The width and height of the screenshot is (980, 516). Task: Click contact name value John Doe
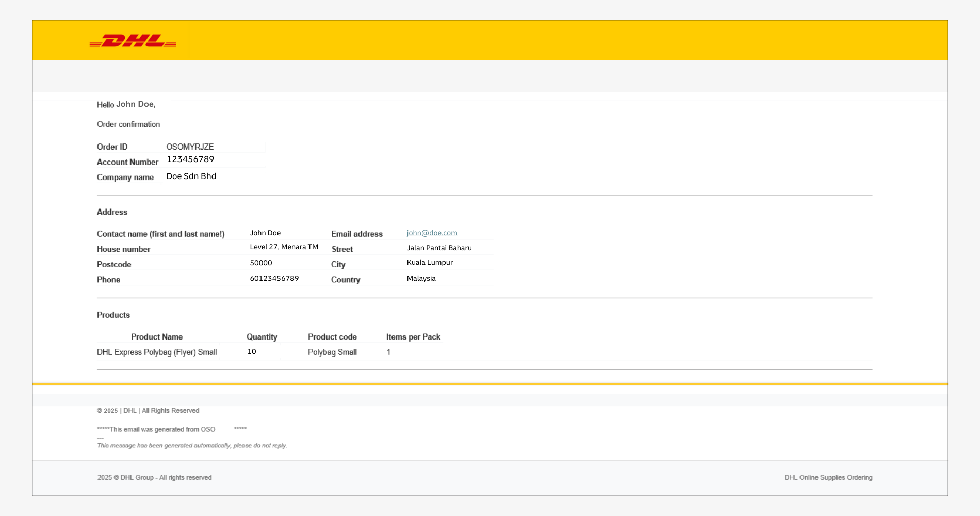click(x=265, y=233)
